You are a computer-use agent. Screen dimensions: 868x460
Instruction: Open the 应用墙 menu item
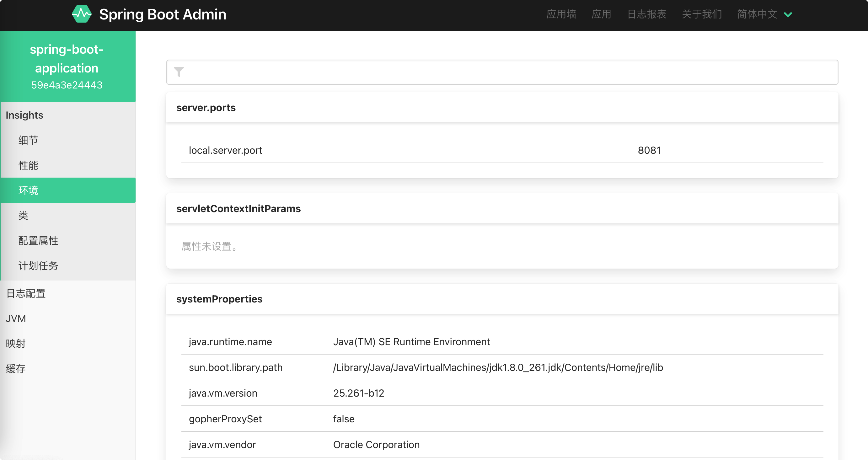click(561, 14)
